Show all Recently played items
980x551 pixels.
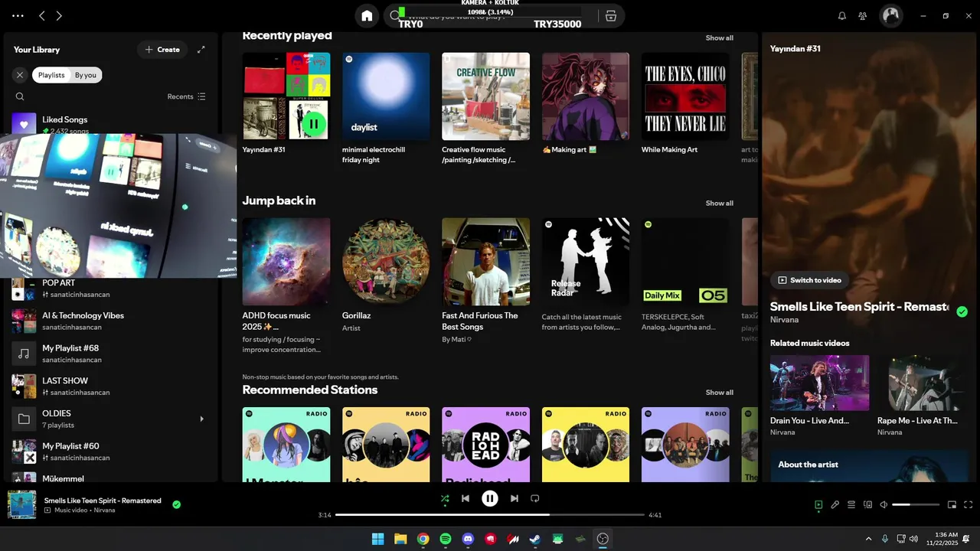[x=720, y=37]
